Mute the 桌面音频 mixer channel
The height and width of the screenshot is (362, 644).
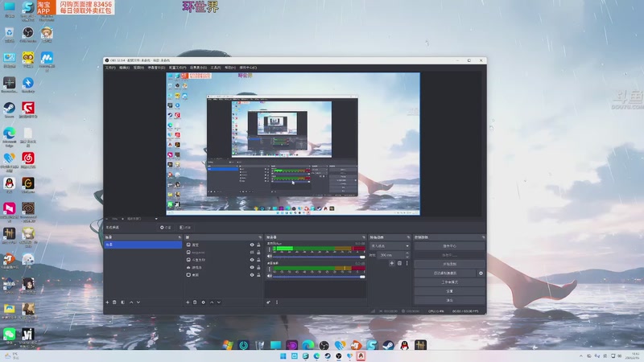click(270, 276)
